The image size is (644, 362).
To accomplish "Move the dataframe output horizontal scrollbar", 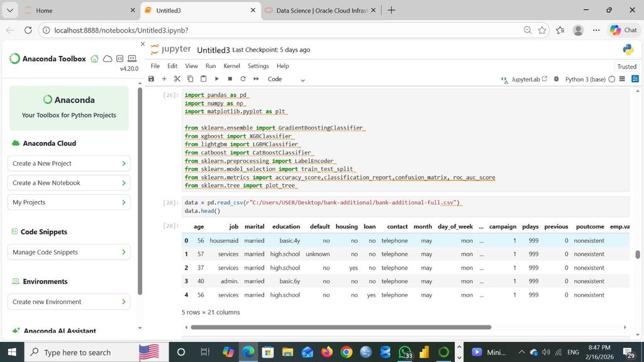I will [x=341, y=327].
